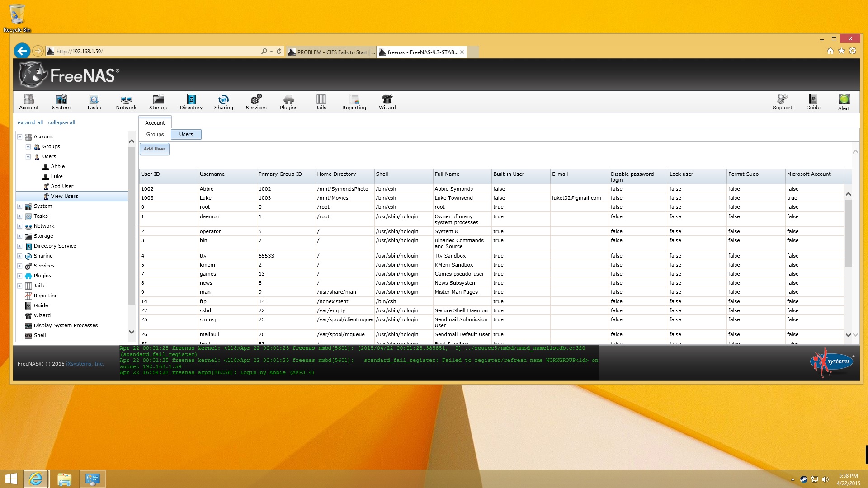Image resolution: width=868 pixels, height=488 pixels.
Task: Sort table by Username column header
Action: 227,176
